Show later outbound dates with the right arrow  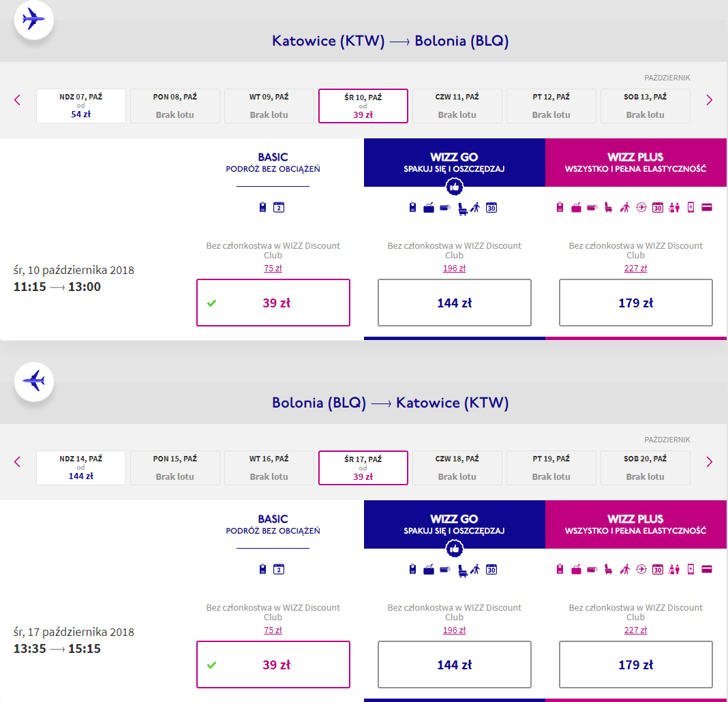click(x=709, y=100)
